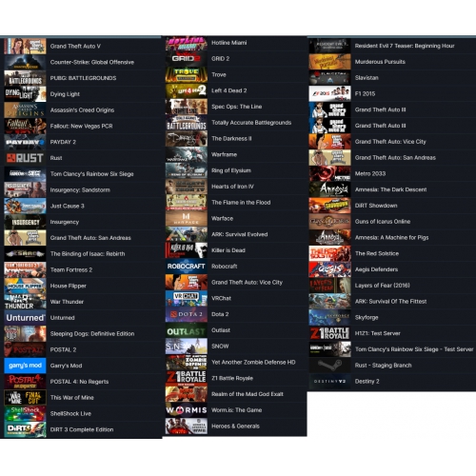The width and height of the screenshot is (476, 476).
Task: Open 'The Flame in the Flood' title
Action: (241, 203)
